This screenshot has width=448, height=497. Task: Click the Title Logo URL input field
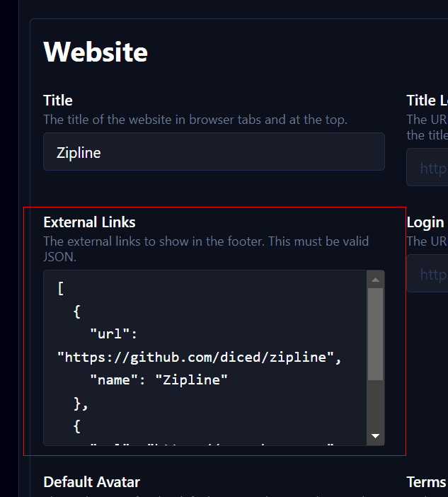coord(427,167)
